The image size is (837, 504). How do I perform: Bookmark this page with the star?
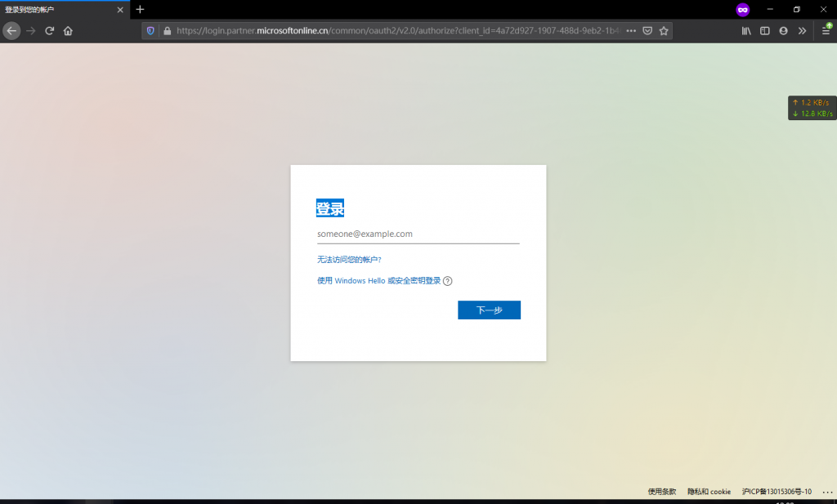point(664,31)
